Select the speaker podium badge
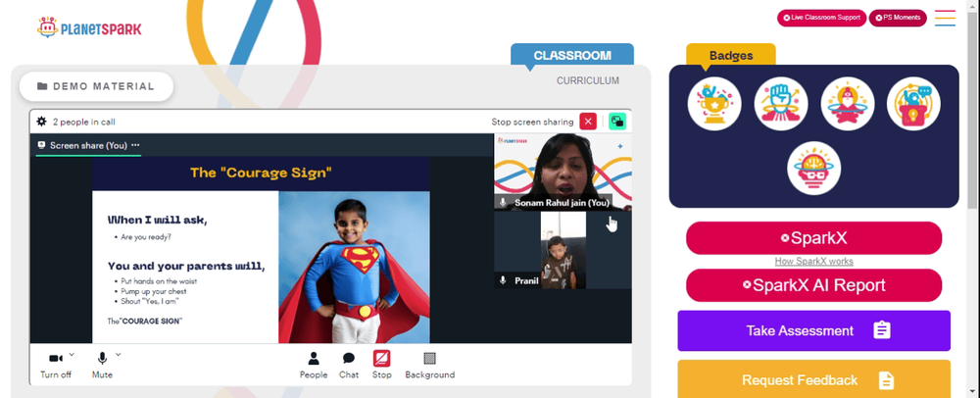980x398 pixels. coord(913,104)
